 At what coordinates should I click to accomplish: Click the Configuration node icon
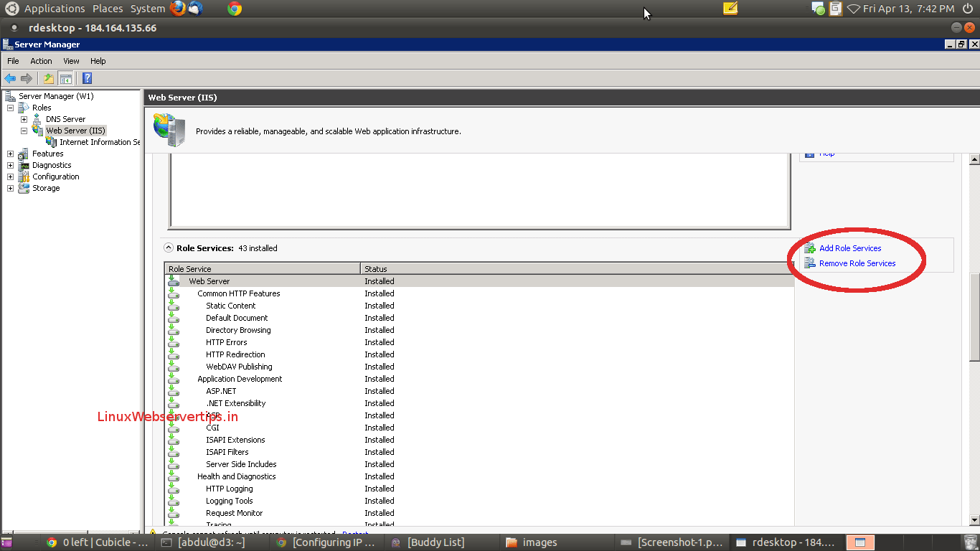[x=24, y=176]
